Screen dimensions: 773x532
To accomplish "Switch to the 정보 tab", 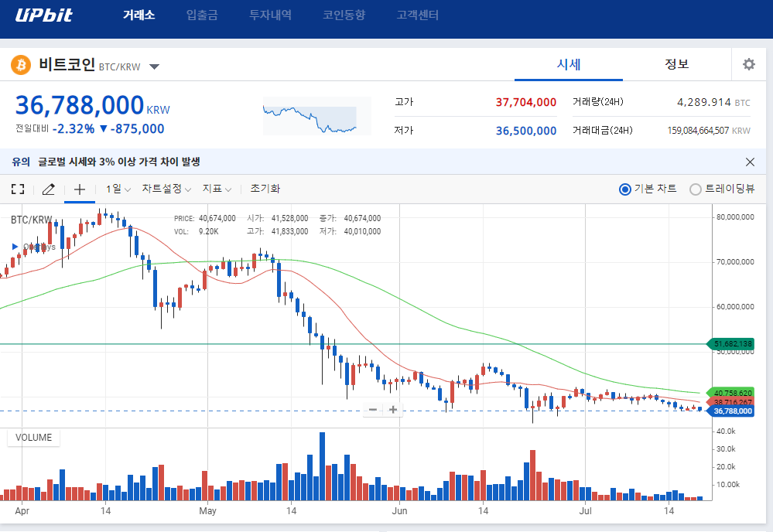I will click(676, 64).
